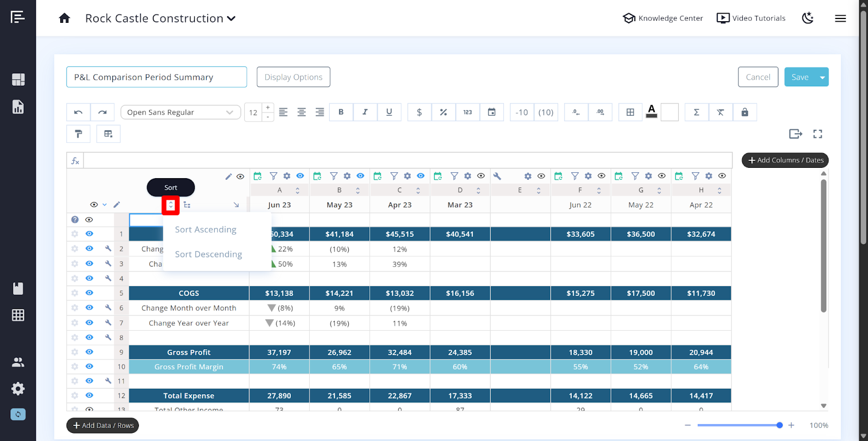The width and height of the screenshot is (868, 441).
Task: Open the Knowledge Center
Action: tap(663, 18)
